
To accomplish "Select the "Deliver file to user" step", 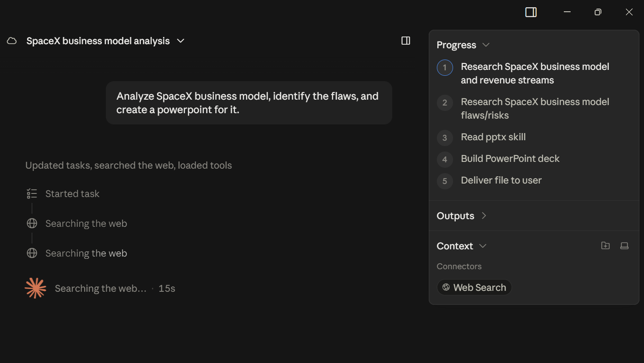I will tap(501, 180).
